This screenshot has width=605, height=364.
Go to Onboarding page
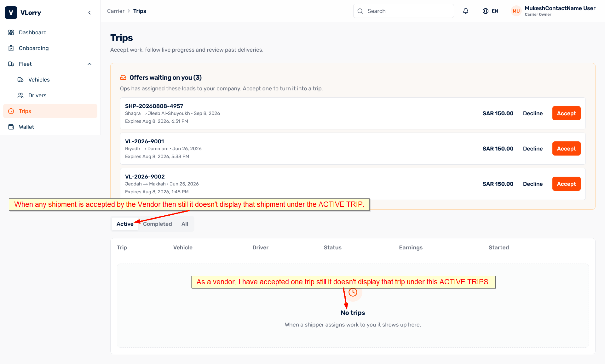pos(50,48)
